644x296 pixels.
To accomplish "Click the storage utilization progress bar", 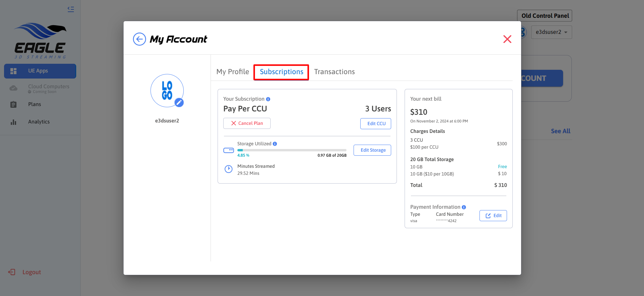I will (291, 150).
